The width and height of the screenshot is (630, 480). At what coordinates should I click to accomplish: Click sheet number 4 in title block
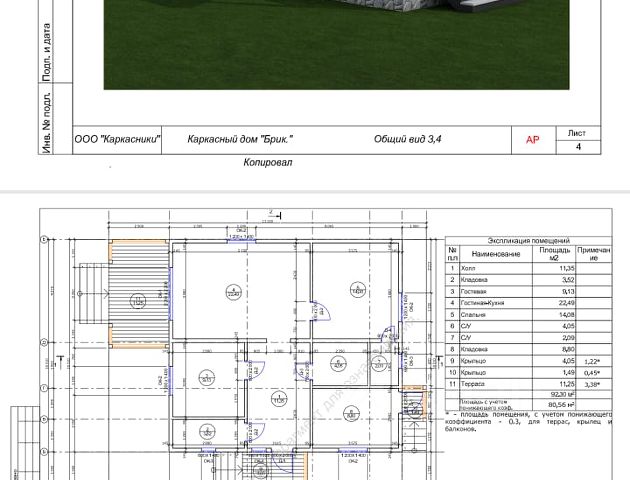coord(578,147)
